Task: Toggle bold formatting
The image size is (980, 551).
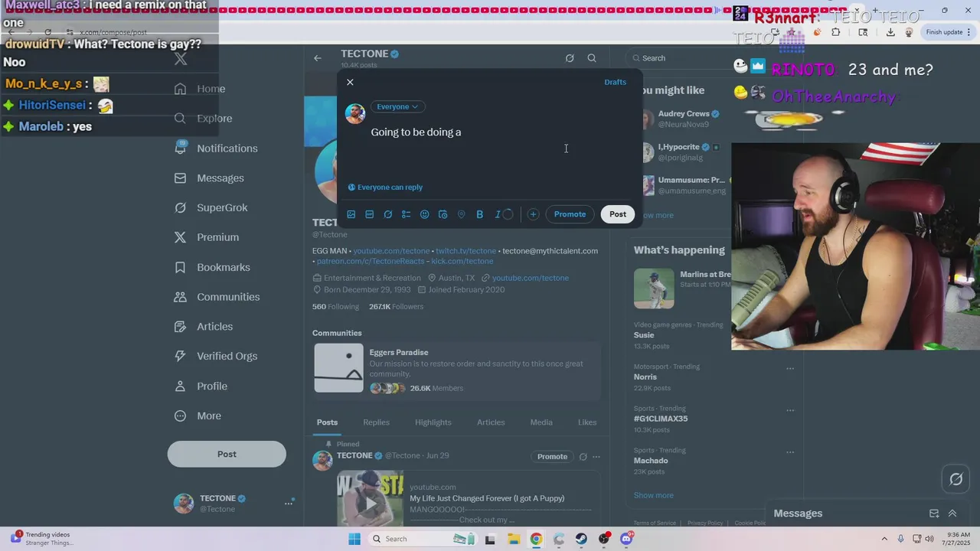Action: click(x=479, y=214)
